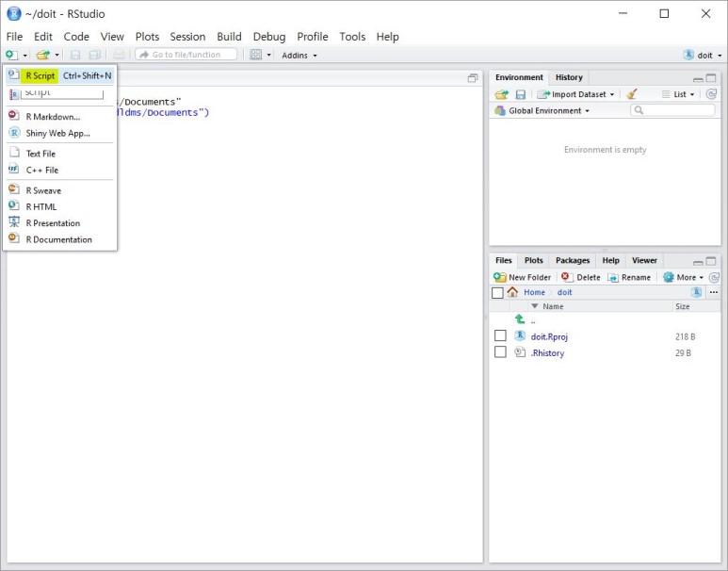Check the .Rhistory file checkbox
728x571 pixels.
(x=500, y=351)
